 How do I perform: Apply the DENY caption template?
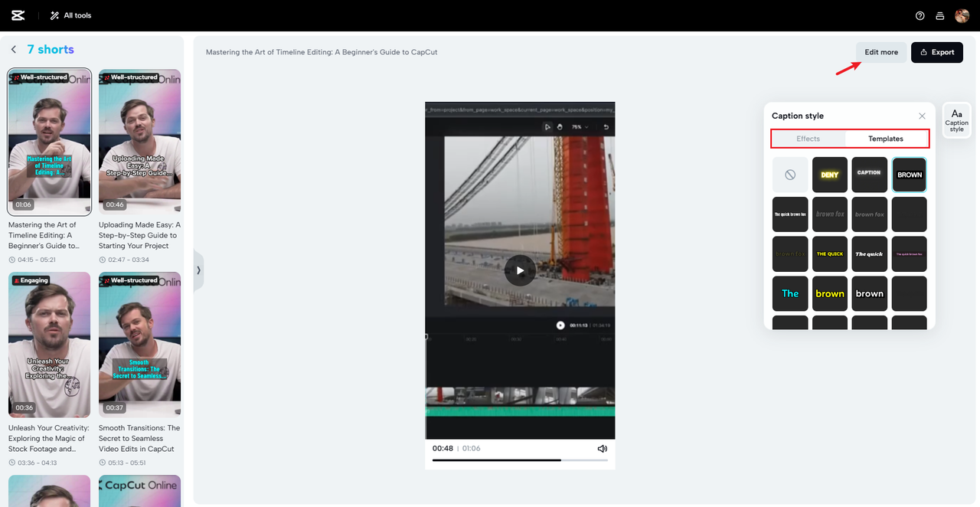[829, 174]
